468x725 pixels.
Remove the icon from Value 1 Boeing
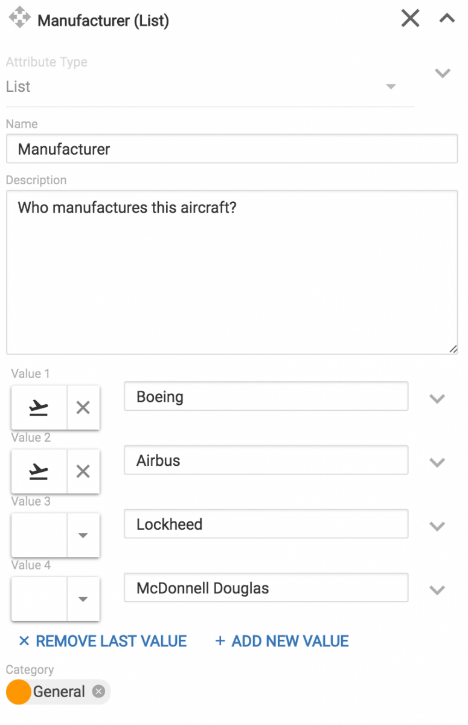[x=83, y=407]
